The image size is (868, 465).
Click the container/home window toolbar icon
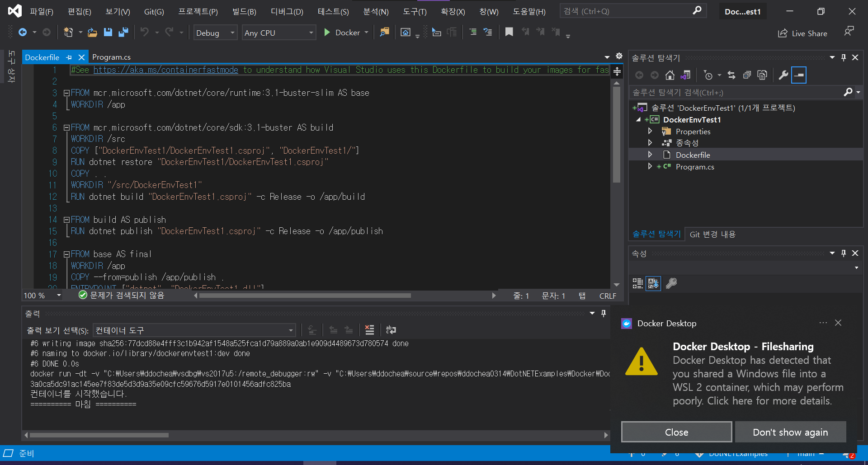tap(406, 33)
